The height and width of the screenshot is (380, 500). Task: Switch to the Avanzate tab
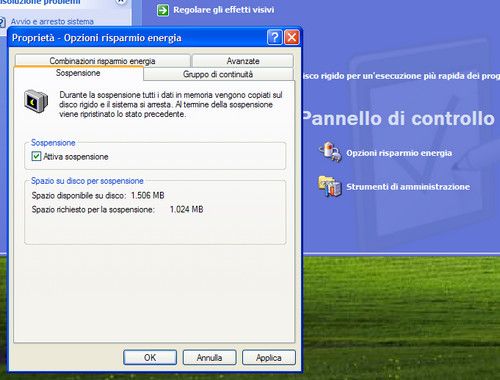[x=243, y=61]
